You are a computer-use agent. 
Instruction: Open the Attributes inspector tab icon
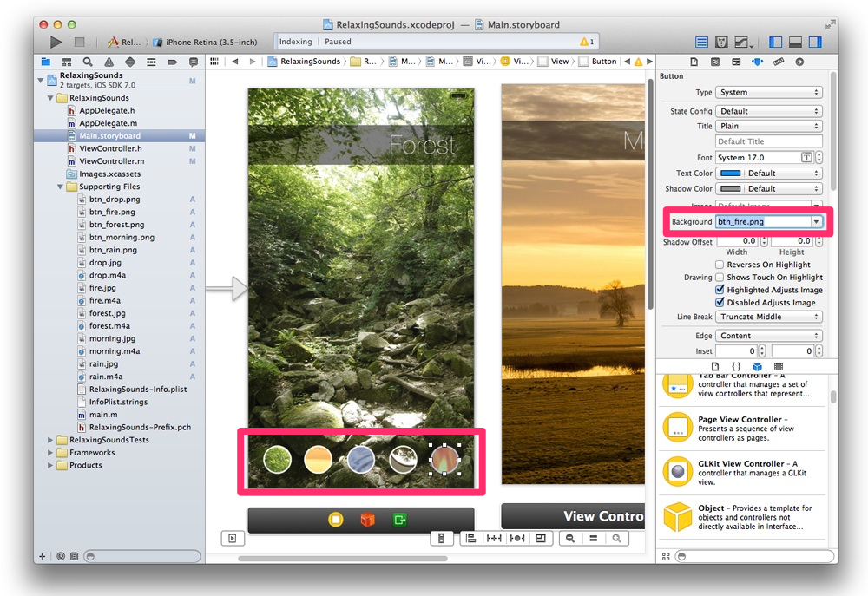point(757,62)
